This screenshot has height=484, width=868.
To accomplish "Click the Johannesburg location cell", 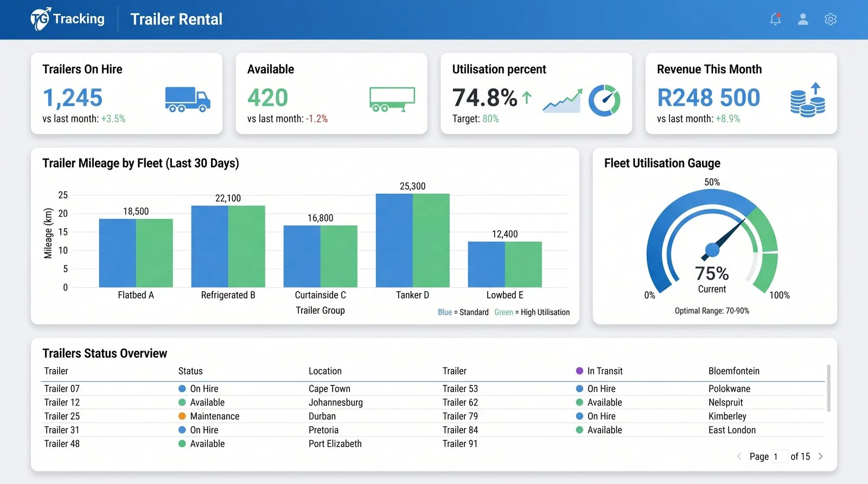I will (x=336, y=402).
